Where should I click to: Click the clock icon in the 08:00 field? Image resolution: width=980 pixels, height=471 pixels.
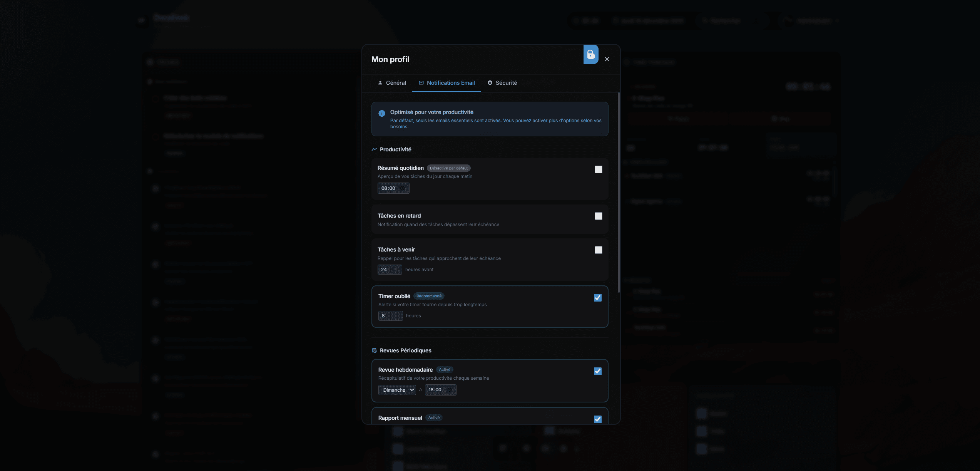coord(403,188)
